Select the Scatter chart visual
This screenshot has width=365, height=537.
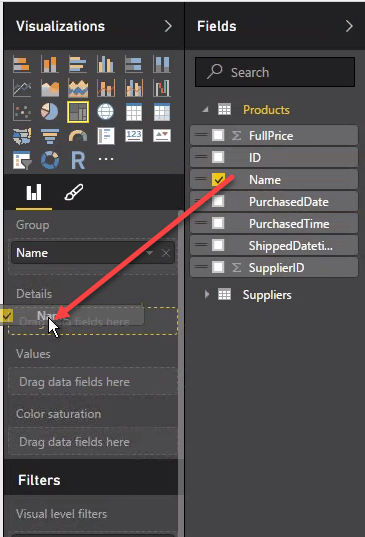tap(22, 112)
